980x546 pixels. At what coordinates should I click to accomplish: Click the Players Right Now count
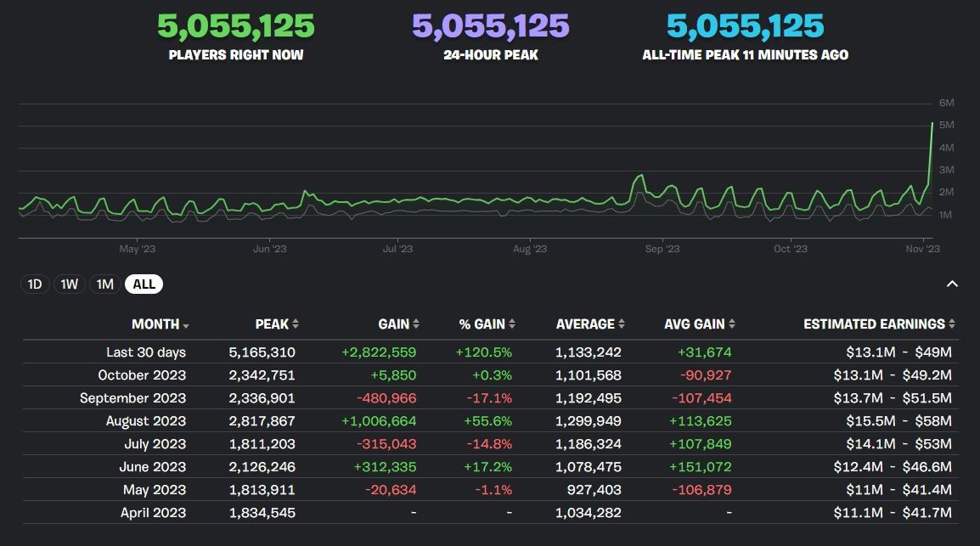(x=235, y=26)
